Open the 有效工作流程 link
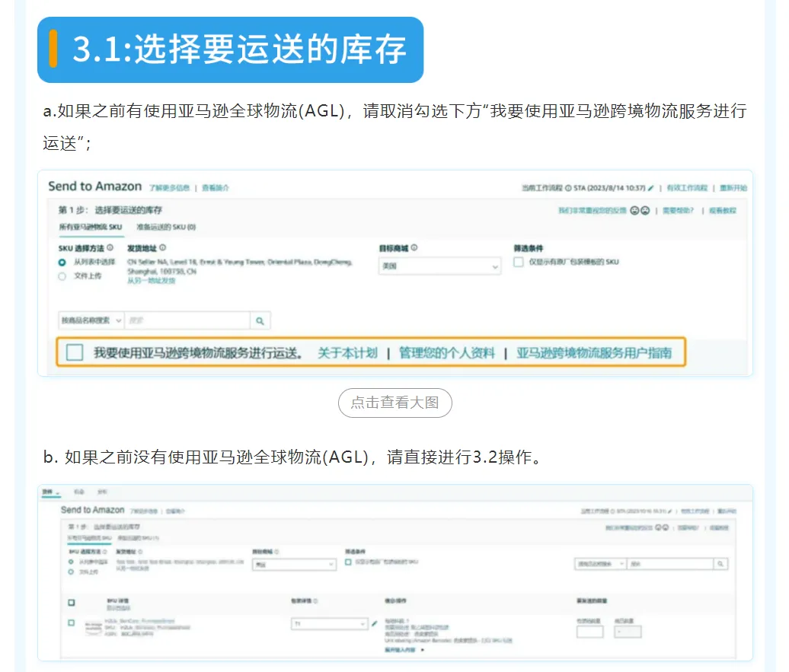Screen dimensions: 789x672 (687, 188)
